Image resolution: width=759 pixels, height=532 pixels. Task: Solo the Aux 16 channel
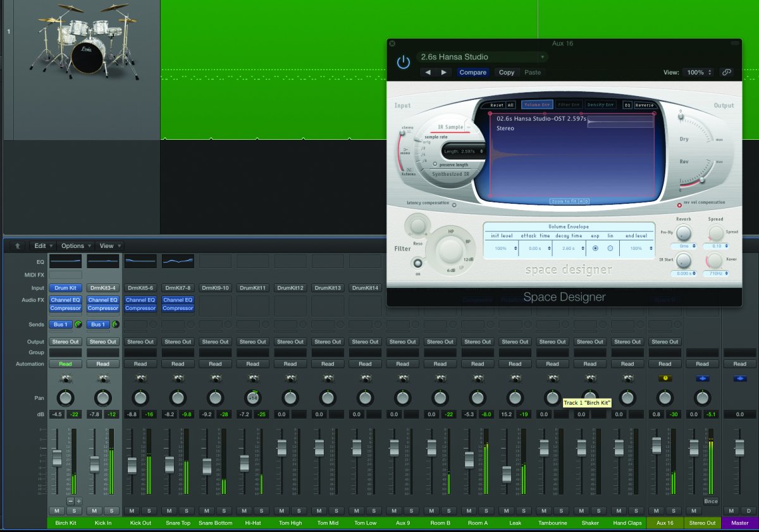click(672, 511)
